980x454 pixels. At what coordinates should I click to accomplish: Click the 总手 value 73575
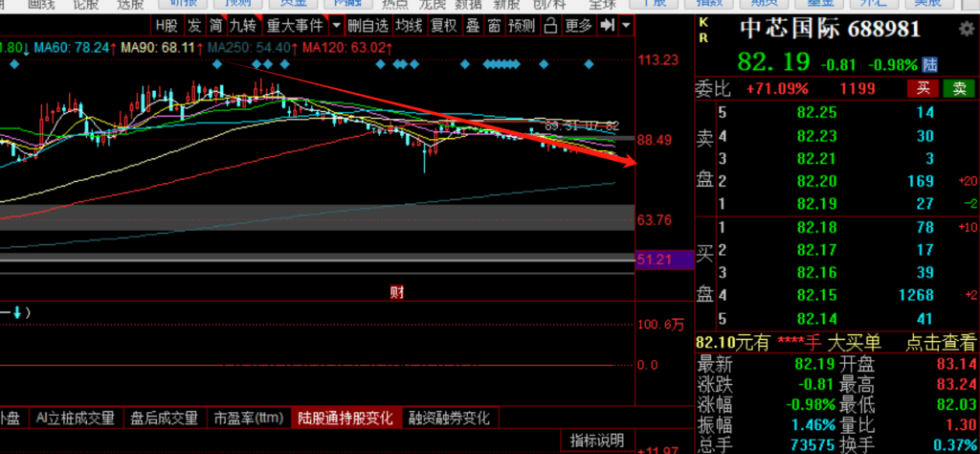pos(811,444)
